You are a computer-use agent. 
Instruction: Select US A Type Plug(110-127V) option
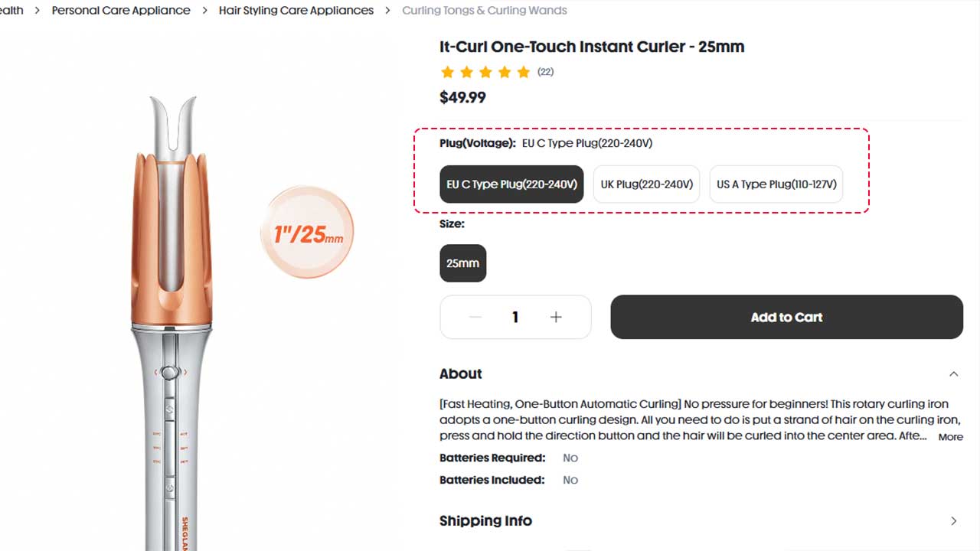pyautogui.click(x=776, y=184)
